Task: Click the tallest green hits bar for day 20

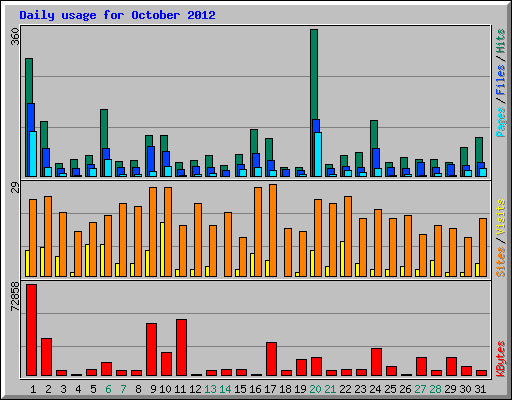Action: (x=314, y=74)
